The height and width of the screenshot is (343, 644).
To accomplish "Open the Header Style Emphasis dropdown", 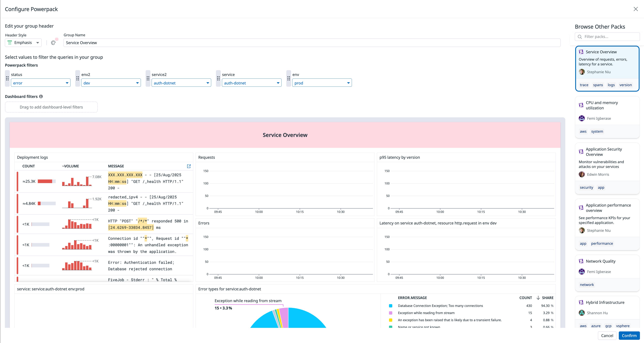I will coord(23,43).
